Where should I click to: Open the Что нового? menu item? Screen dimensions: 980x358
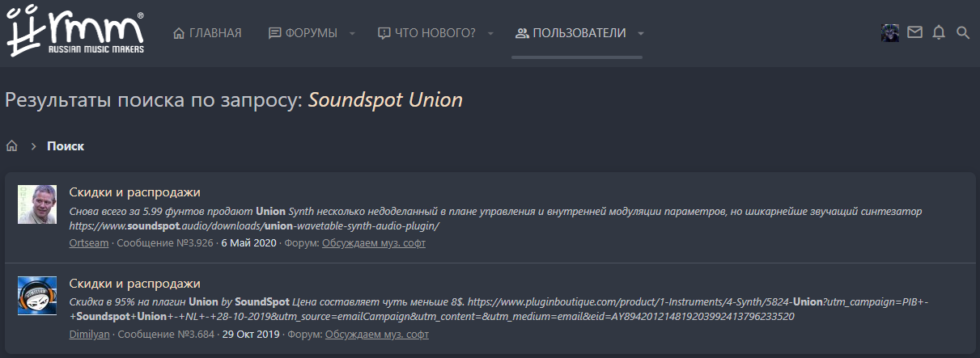tap(426, 33)
